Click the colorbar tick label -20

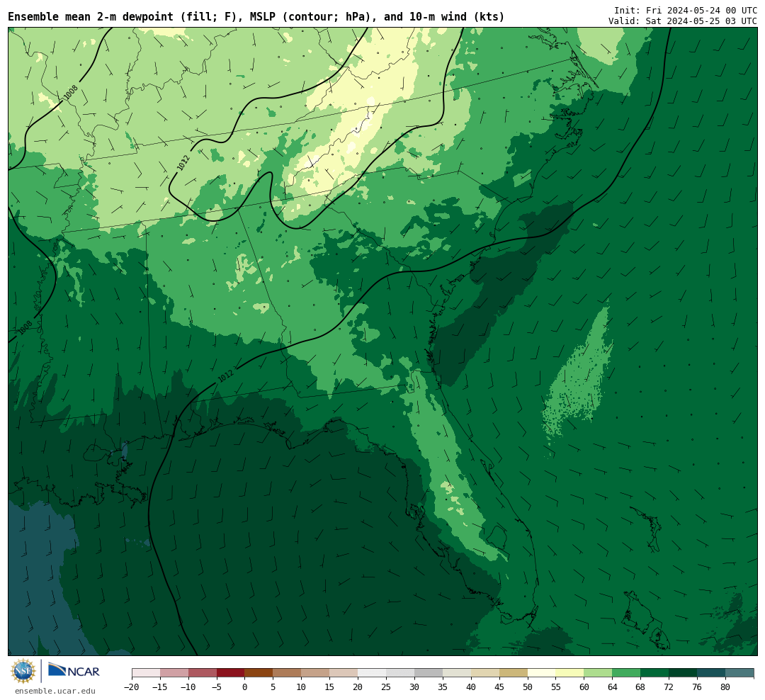(x=132, y=687)
